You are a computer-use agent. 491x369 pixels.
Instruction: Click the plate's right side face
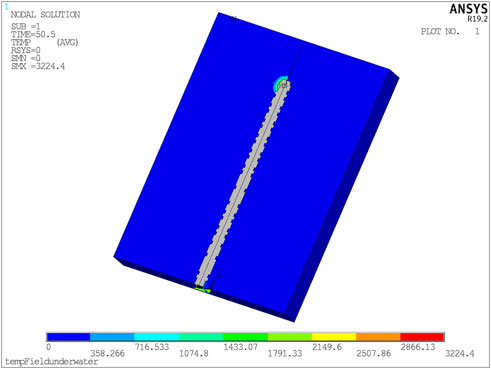point(343,197)
